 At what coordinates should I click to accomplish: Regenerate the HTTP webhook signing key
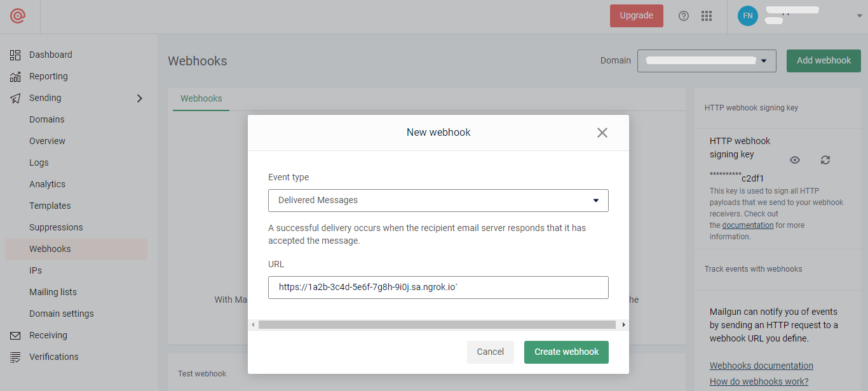click(825, 160)
